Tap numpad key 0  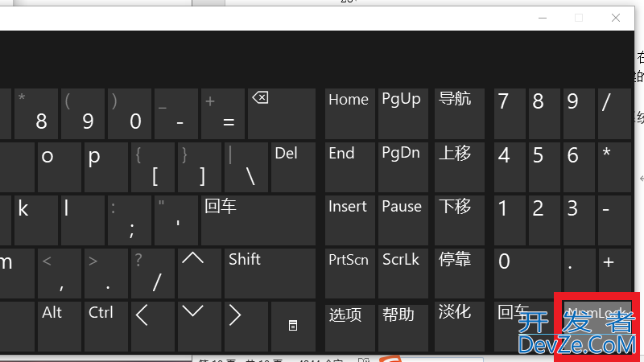tap(527, 274)
